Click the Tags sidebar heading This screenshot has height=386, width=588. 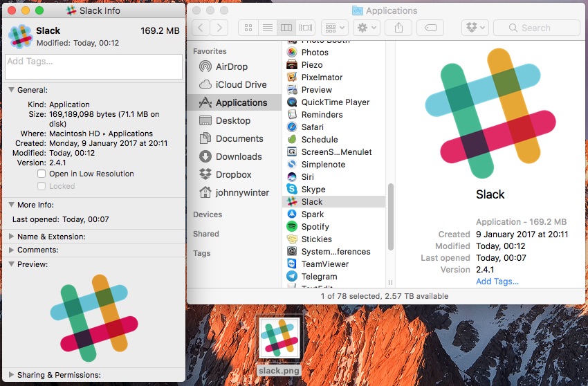[202, 253]
